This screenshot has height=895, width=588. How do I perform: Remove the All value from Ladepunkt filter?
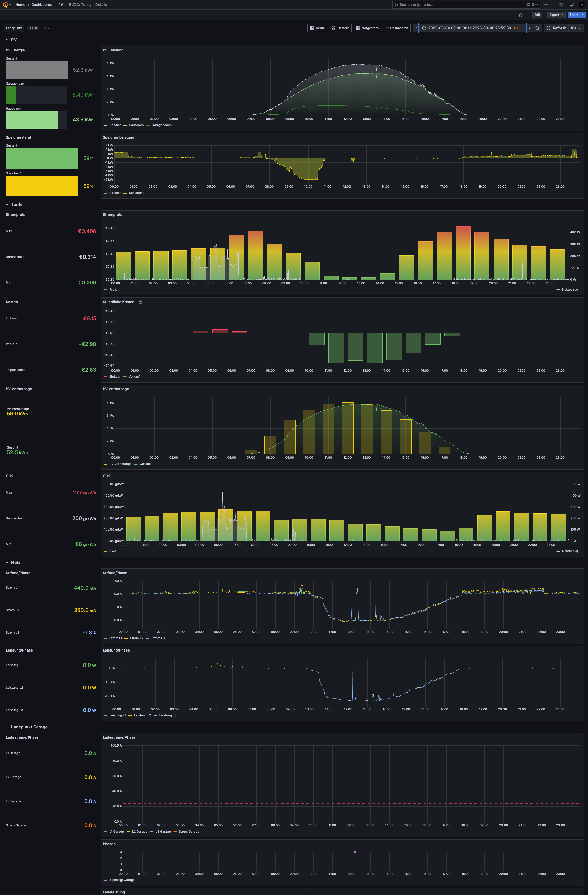click(x=36, y=28)
